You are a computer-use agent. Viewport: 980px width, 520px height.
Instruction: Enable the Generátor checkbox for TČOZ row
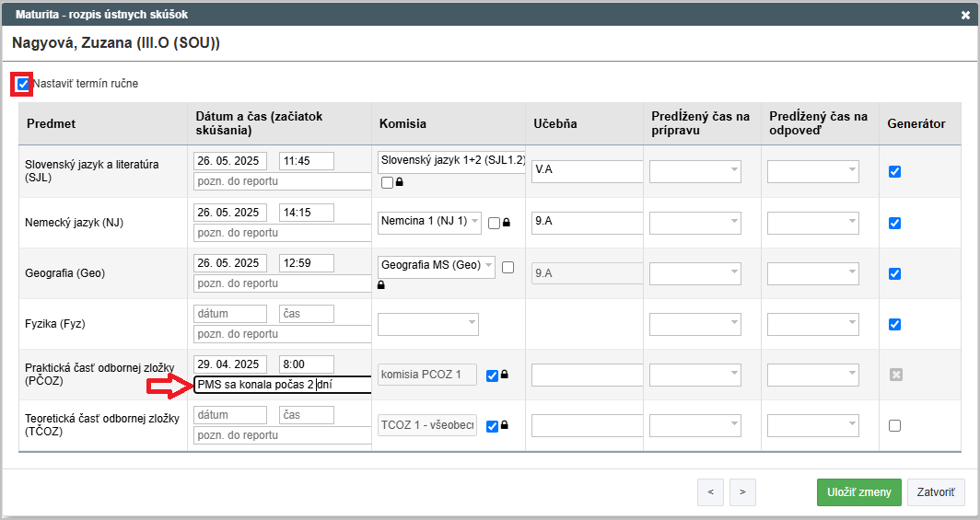coord(894,425)
